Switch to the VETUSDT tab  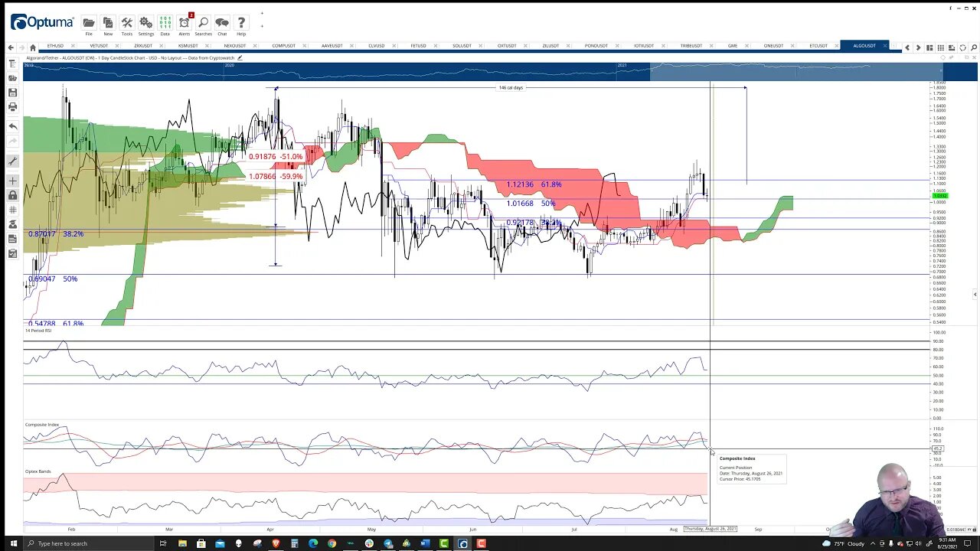click(99, 46)
